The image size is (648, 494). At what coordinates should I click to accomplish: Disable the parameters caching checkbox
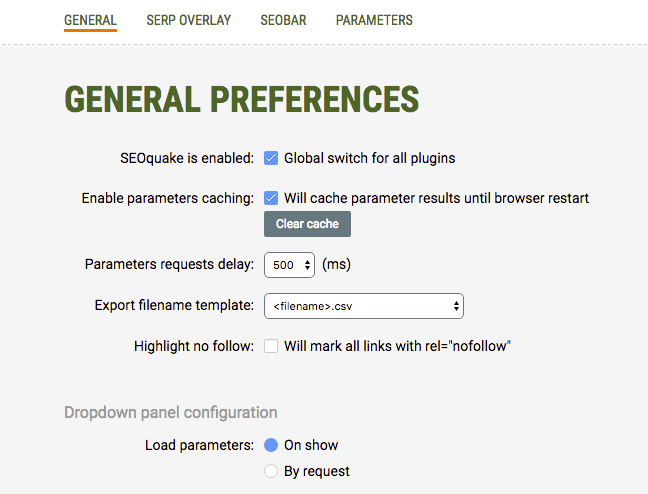(271, 198)
